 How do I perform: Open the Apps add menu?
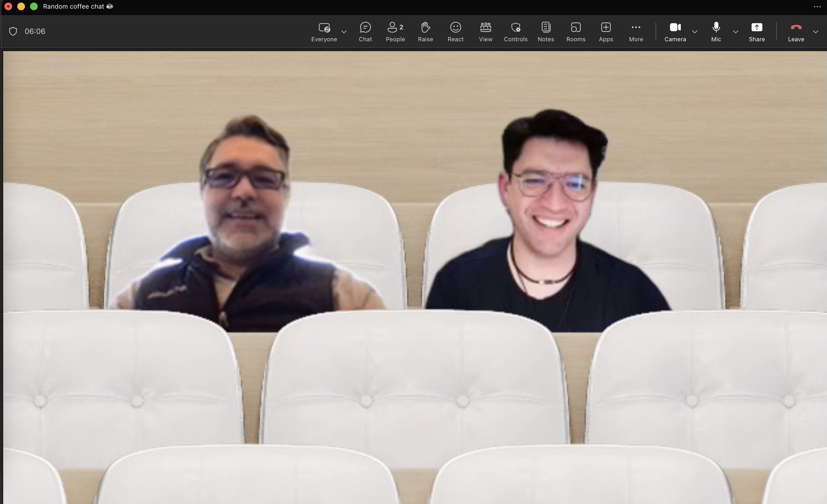(606, 32)
